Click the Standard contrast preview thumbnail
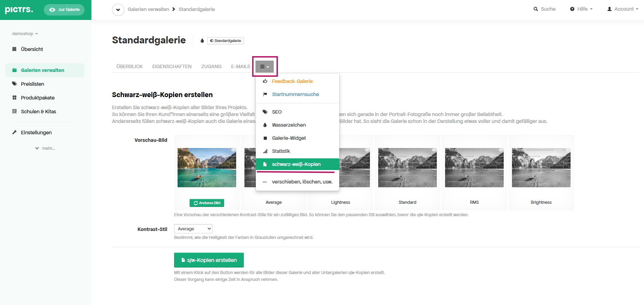This screenshot has height=305, width=644. point(407,168)
